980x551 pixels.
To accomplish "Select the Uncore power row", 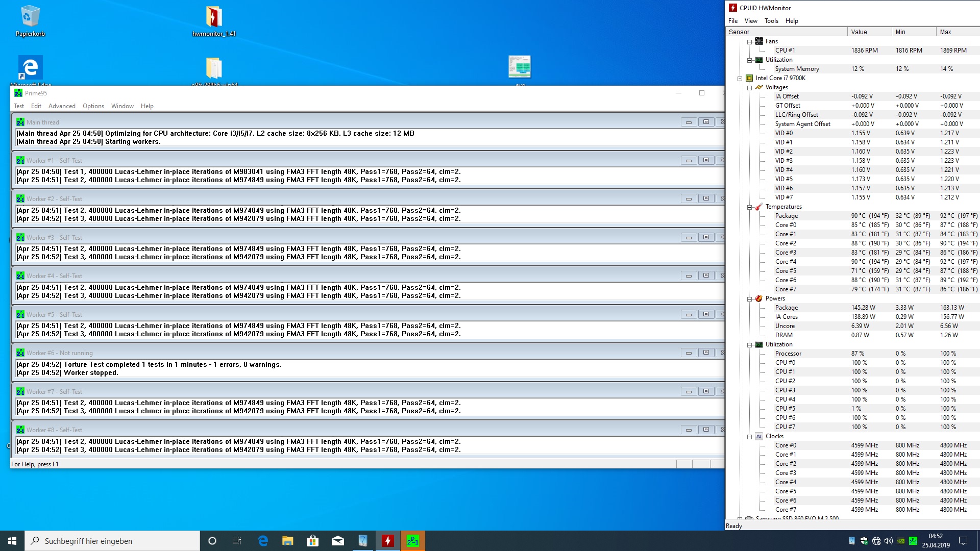I will click(852, 326).
